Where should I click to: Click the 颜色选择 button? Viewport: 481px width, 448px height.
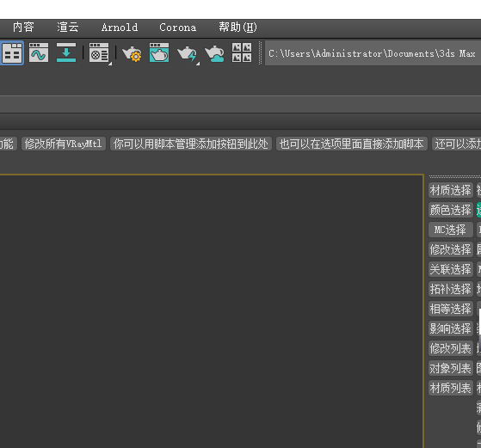pyautogui.click(x=451, y=210)
